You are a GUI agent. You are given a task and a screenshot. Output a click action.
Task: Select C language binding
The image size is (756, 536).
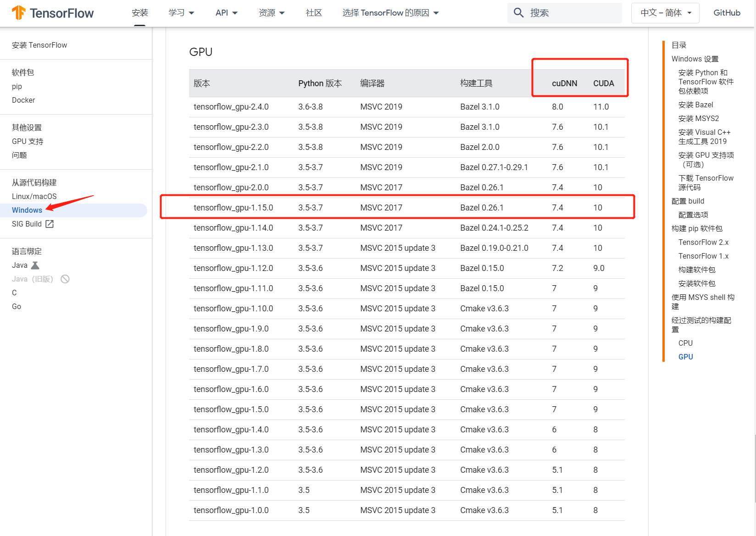pos(14,293)
